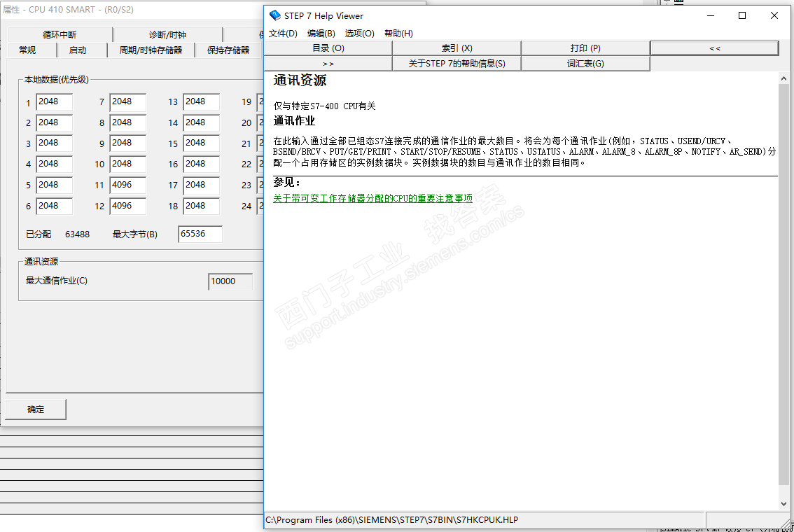Screen dimensions: 794x532
Task: Click the help viewer scrollbar down arrow
Action: [784, 504]
